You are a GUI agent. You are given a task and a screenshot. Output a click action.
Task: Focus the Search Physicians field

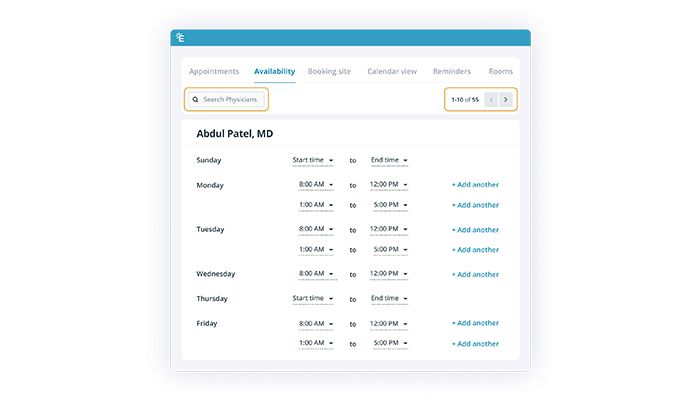226,100
